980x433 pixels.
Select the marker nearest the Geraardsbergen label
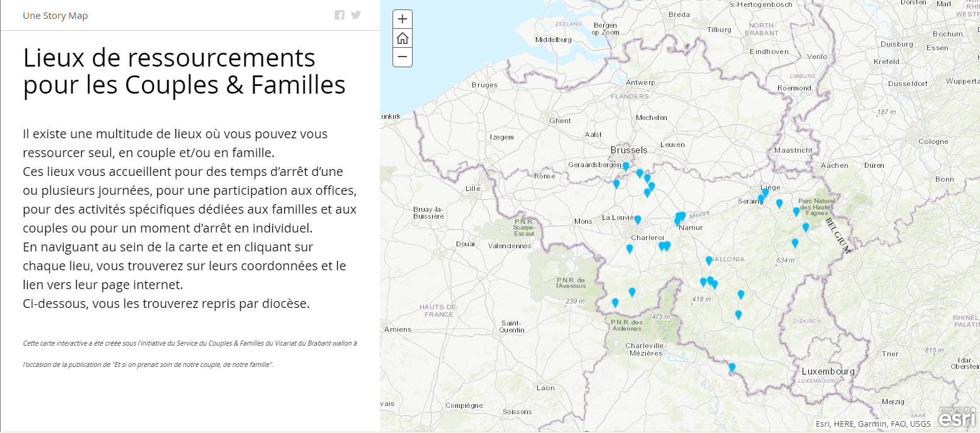[x=626, y=166]
